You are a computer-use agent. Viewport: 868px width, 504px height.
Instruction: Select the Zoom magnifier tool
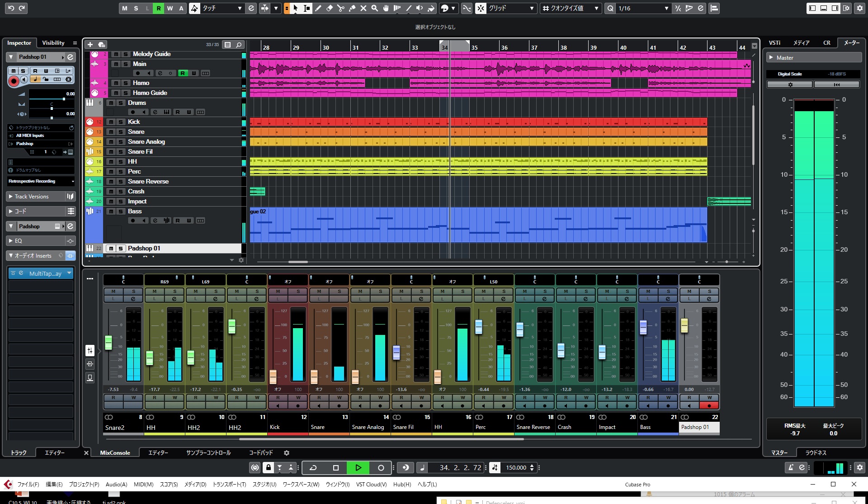coord(375,8)
